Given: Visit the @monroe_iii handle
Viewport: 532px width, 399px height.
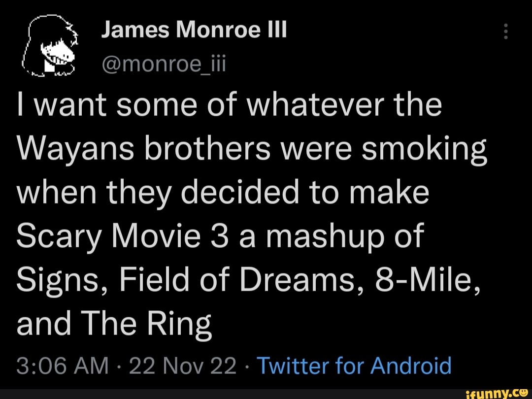Looking at the screenshot, I should 163,63.
